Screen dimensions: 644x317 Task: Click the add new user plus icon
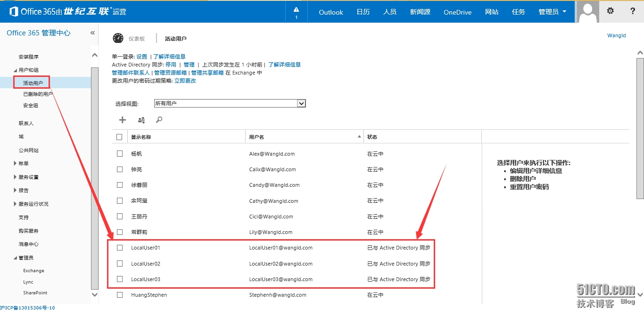pyautogui.click(x=123, y=120)
